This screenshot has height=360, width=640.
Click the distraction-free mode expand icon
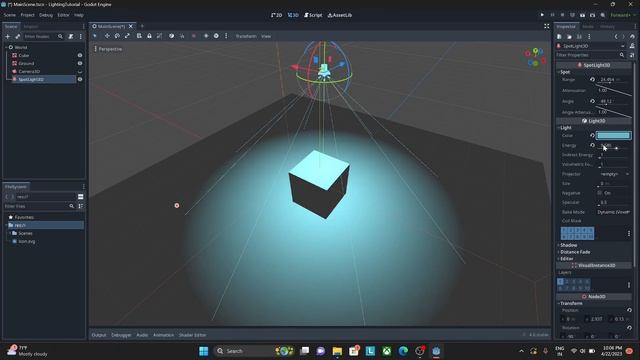coord(547,26)
